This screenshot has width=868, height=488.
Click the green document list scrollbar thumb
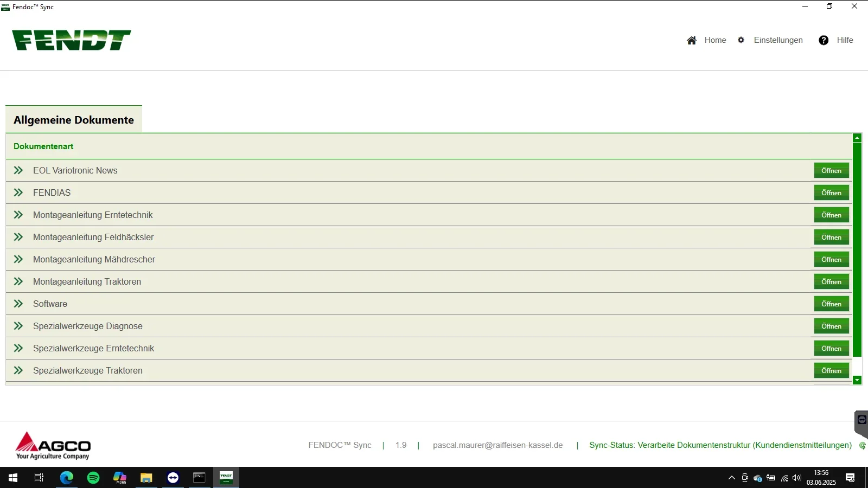pos(857,249)
